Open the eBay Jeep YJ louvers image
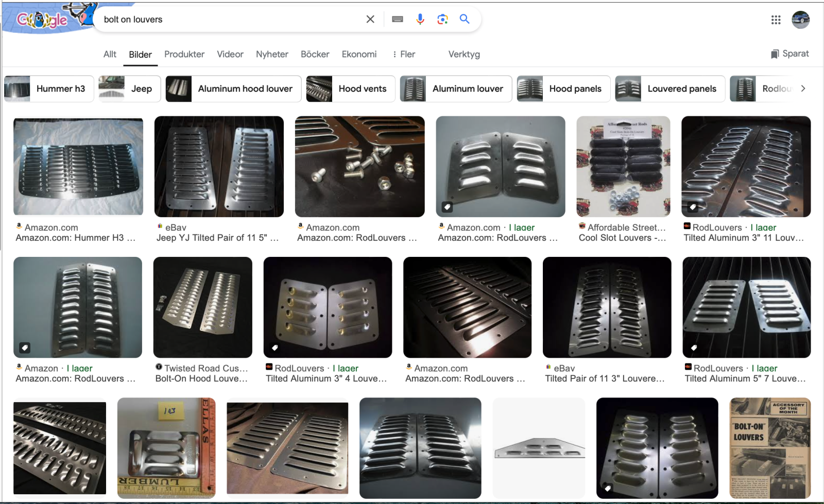This screenshot has height=504, width=824. (x=219, y=166)
